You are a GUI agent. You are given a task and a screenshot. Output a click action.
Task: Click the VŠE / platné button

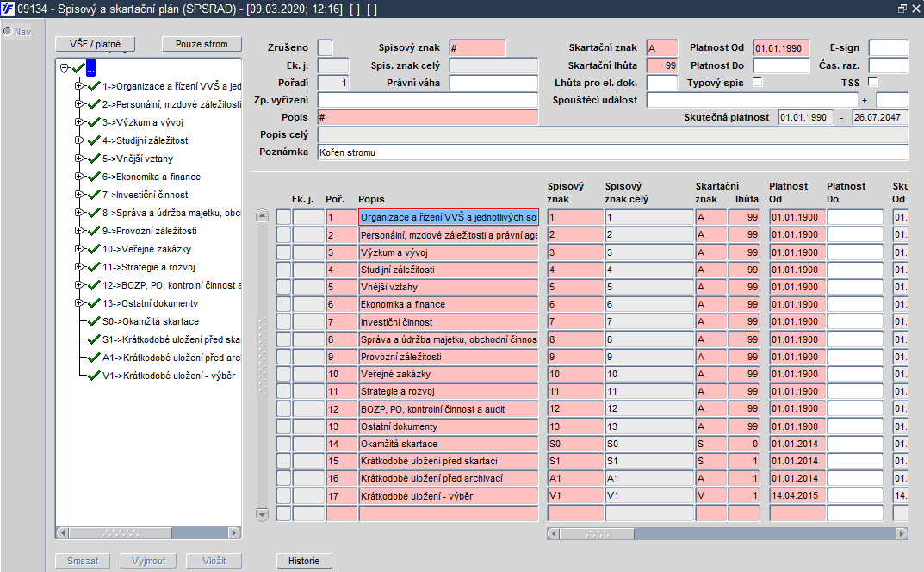click(95, 44)
